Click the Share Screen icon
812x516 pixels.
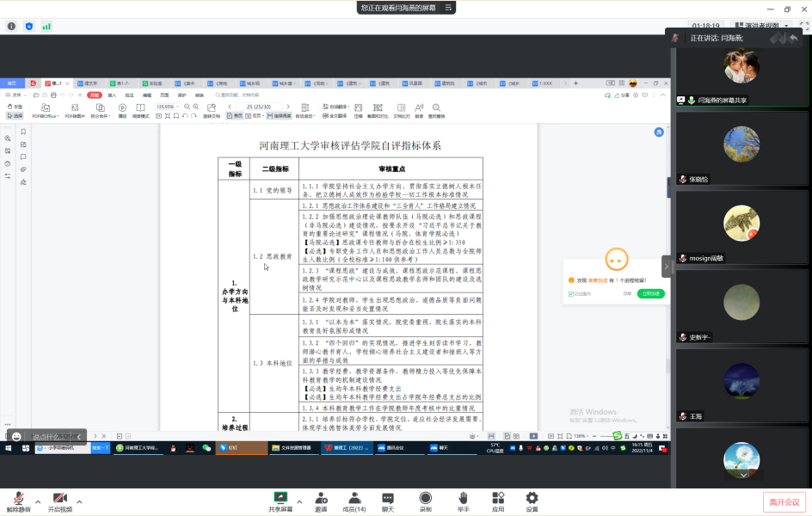[280, 500]
